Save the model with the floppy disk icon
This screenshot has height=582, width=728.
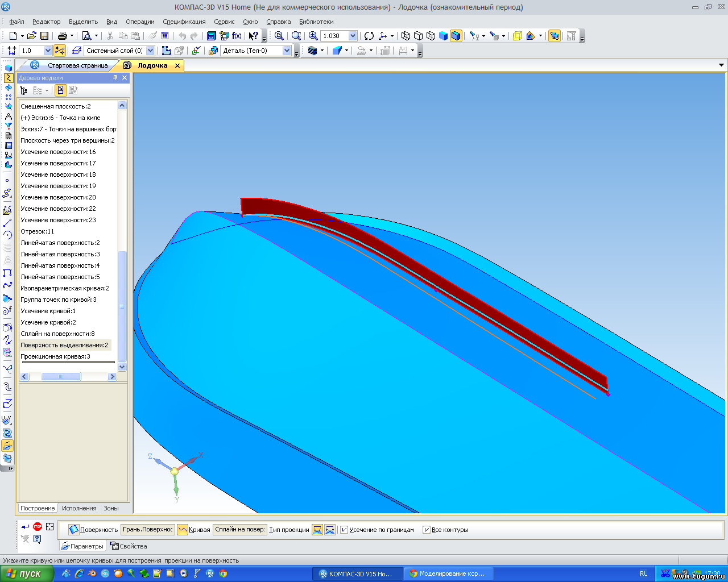(44, 36)
